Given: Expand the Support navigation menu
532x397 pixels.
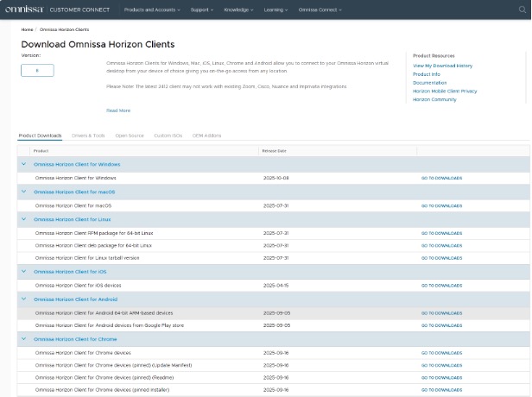Looking at the screenshot, I should tap(202, 9).
